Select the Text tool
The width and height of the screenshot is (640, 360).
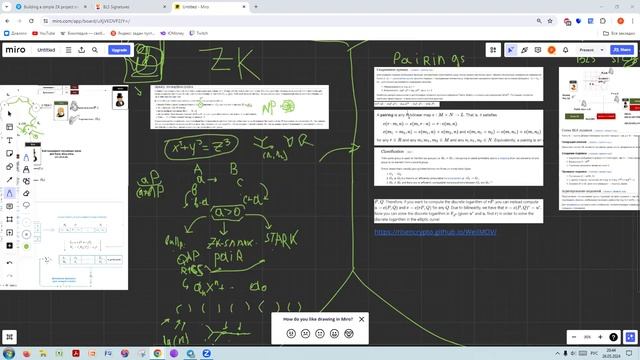click(x=9, y=140)
